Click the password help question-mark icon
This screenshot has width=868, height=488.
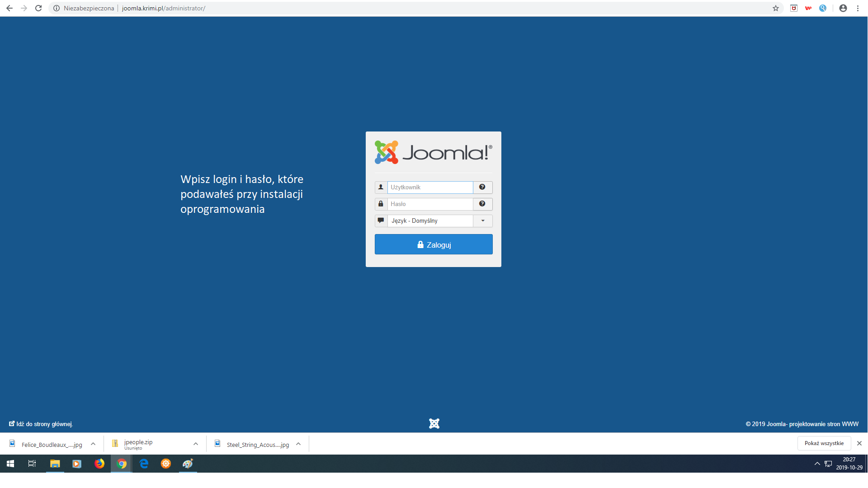click(482, 204)
